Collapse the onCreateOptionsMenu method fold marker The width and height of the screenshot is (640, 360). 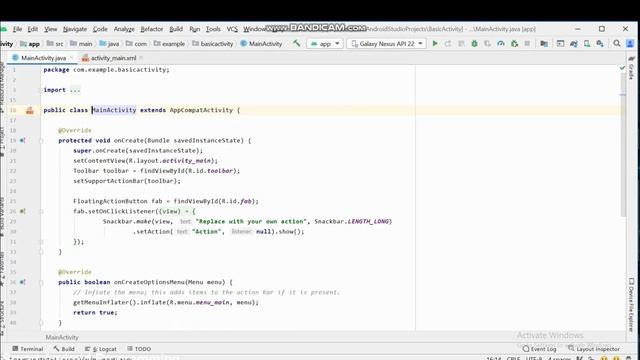pos(41,282)
